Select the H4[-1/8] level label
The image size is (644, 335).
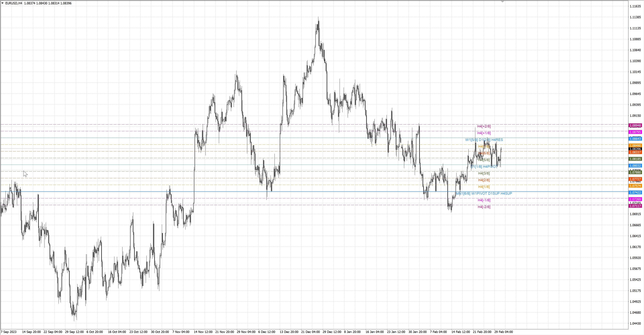tap(484, 200)
